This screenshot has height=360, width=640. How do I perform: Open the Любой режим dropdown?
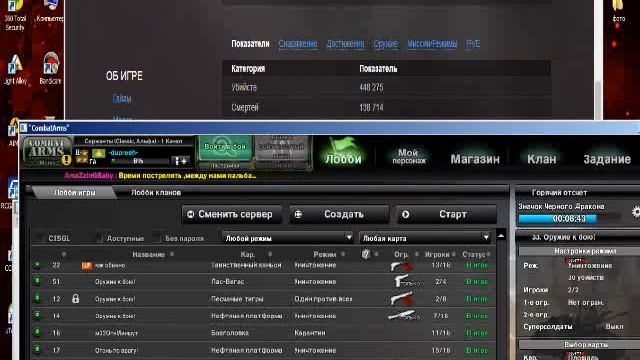point(288,238)
